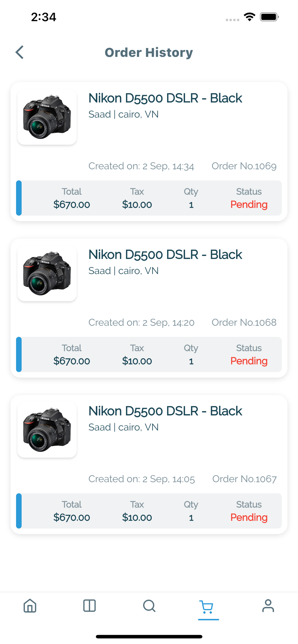
Task: Select Pending status on order 1068
Action: 249,361
